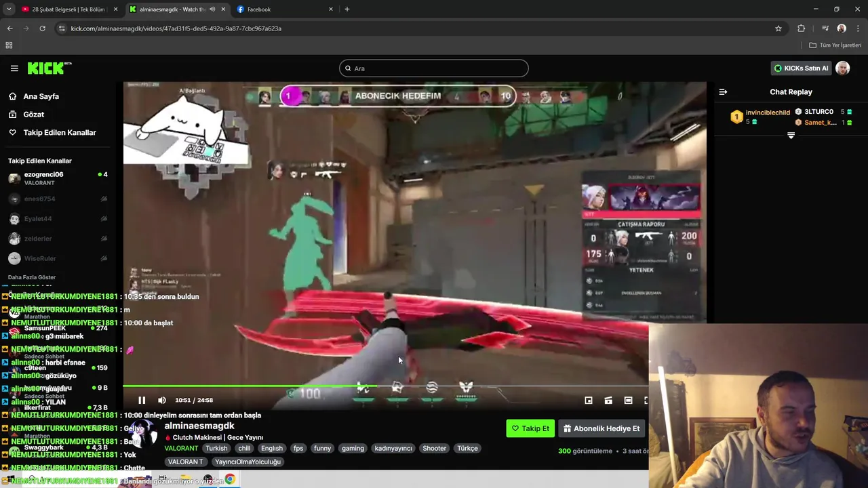Select the Turkish tag
This screenshot has width=868, height=488.
coord(217,448)
